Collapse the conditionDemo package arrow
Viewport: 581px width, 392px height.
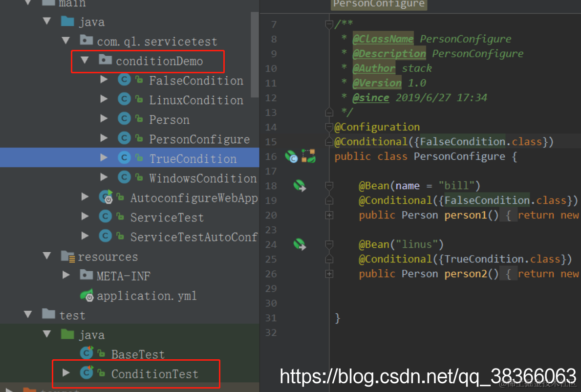pos(85,60)
